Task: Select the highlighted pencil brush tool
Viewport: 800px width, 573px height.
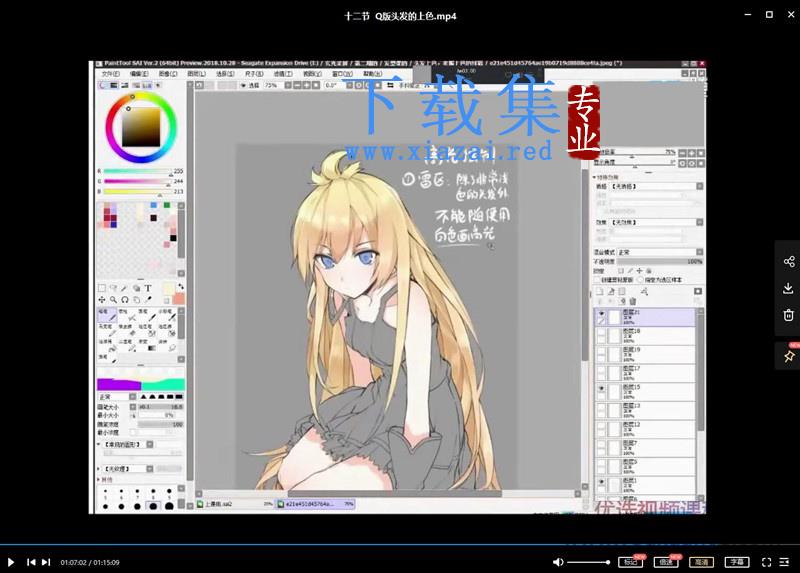Action: tap(107, 316)
